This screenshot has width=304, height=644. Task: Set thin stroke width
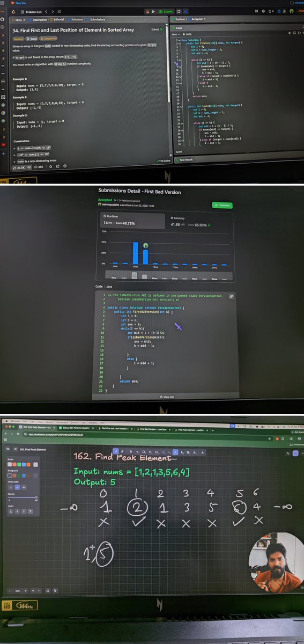(11, 487)
